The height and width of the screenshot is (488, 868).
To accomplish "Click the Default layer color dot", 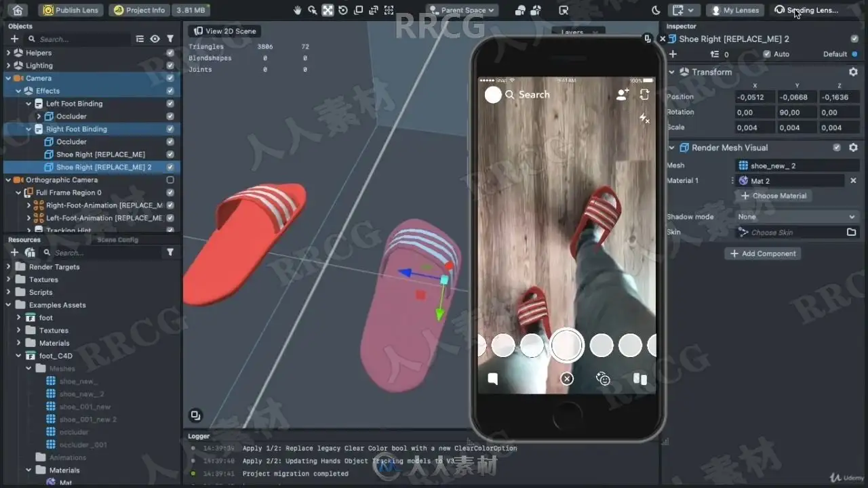I will 854,54.
